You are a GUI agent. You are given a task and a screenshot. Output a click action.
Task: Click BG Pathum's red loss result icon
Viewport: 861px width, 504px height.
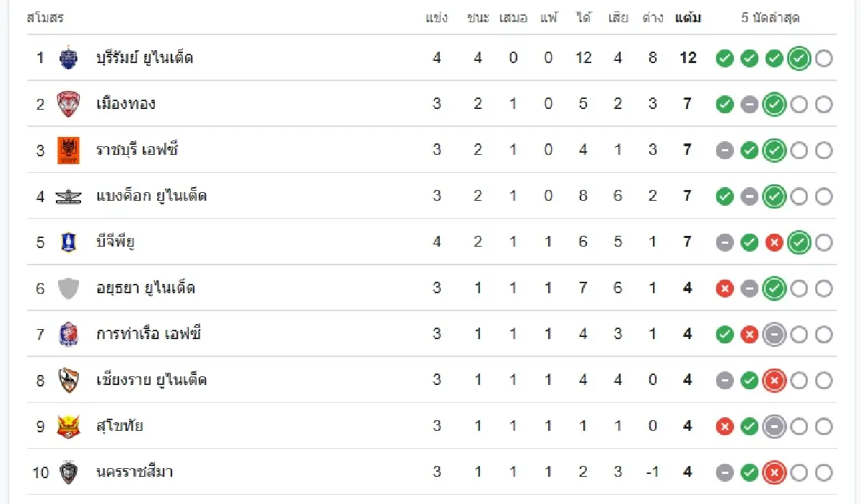coord(773,242)
